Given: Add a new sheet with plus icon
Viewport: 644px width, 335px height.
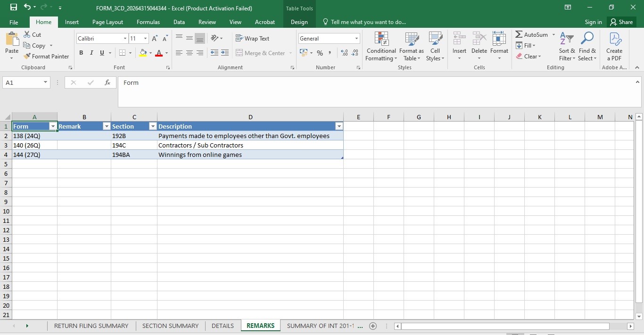Looking at the screenshot, I should 373,326.
